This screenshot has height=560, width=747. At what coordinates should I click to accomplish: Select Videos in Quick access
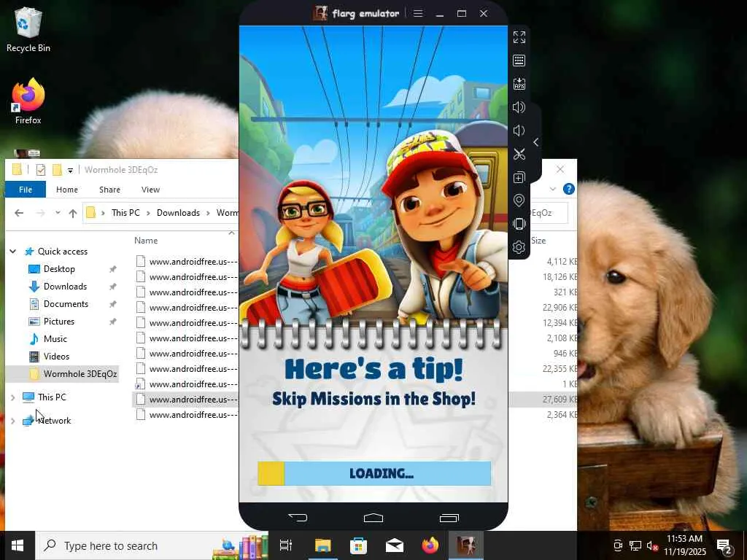coord(56,356)
